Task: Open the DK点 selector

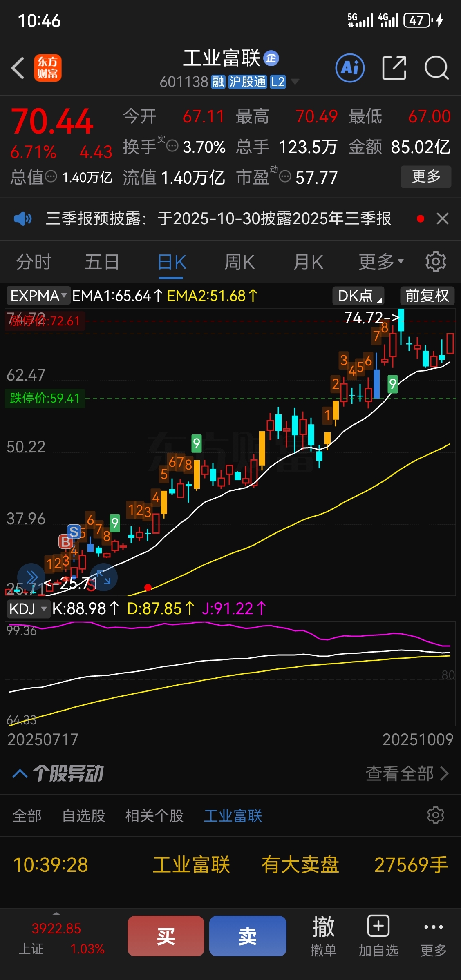Action: [358, 296]
